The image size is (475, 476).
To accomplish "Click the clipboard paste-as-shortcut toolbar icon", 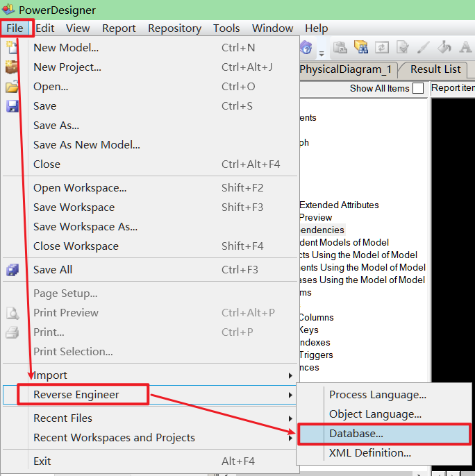I will tap(340, 48).
